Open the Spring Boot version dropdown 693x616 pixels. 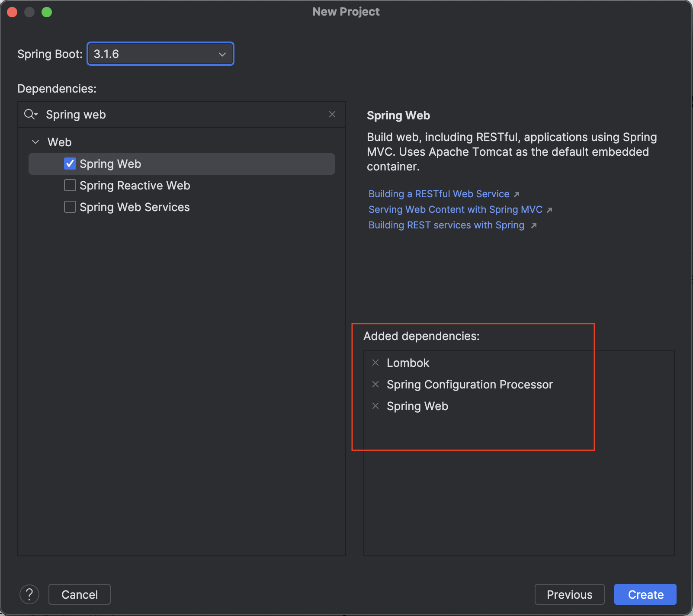click(160, 54)
